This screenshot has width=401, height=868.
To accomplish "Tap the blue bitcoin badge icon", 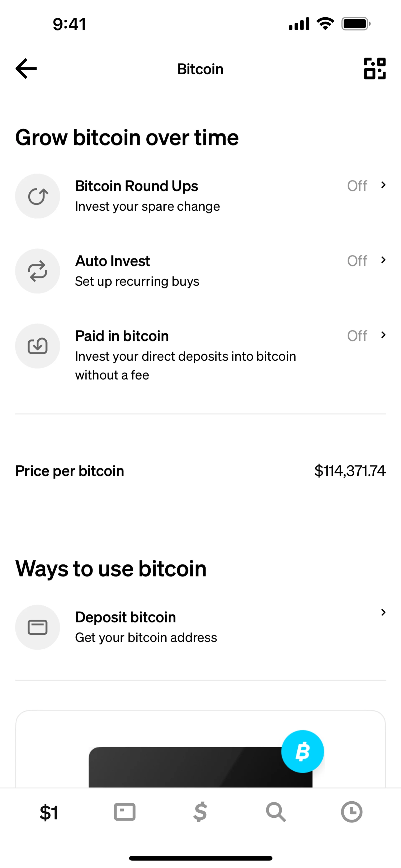I will click(x=302, y=751).
